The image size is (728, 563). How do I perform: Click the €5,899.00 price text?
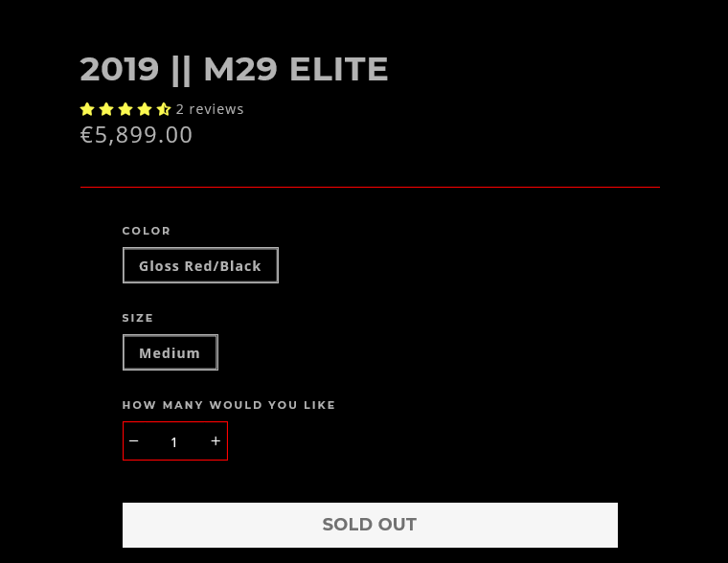point(137,135)
